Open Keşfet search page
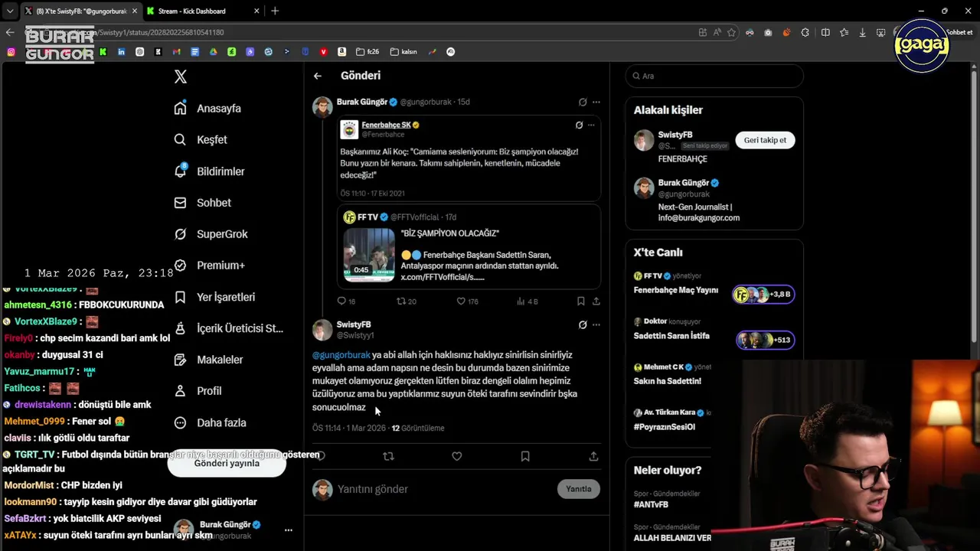Screen dimensions: 980x551 click(x=201, y=140)
